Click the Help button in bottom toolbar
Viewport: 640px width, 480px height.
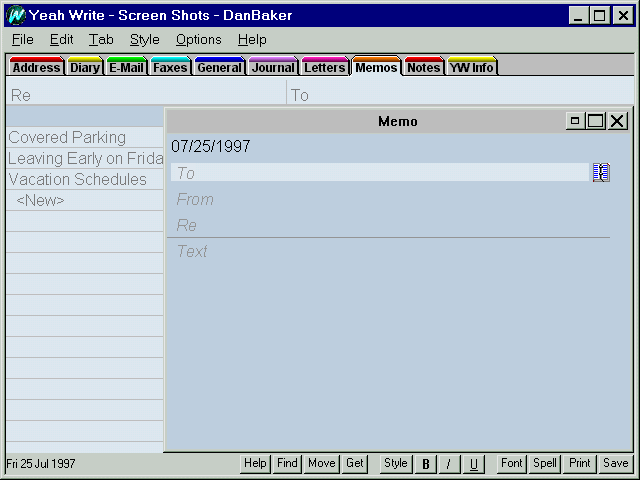click(x=255, y=464)
